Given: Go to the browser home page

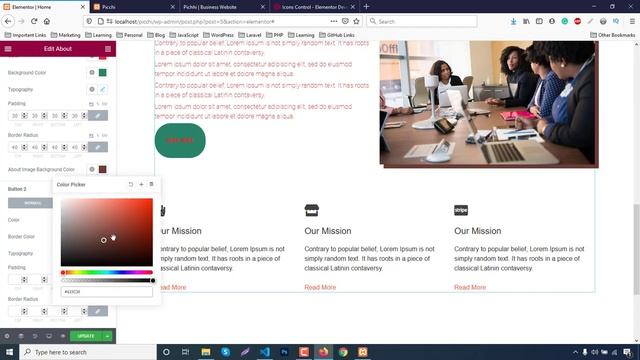Looking at the screenshot, I should pyautogui.click(x=47, y=21).
